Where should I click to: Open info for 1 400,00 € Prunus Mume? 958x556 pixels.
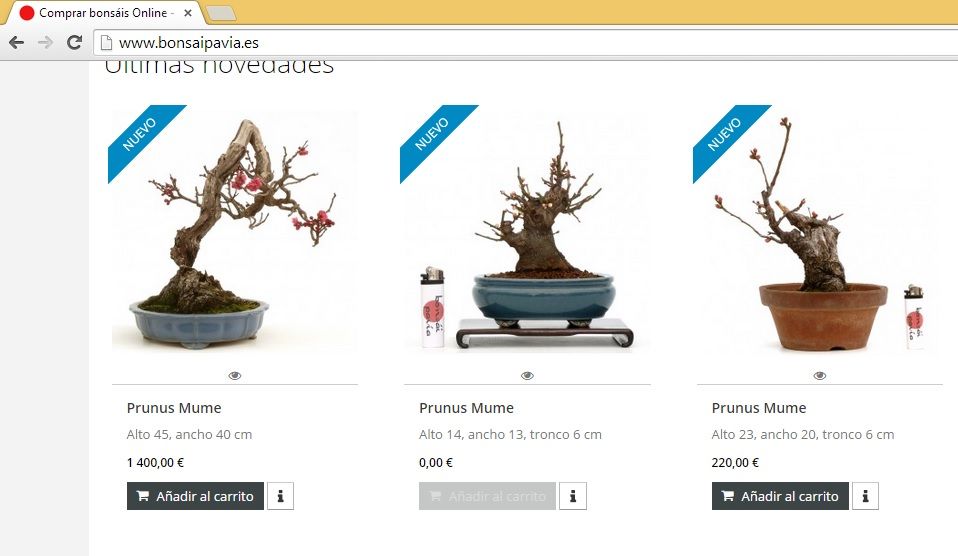pyautogui.click(x=280, y=496)
